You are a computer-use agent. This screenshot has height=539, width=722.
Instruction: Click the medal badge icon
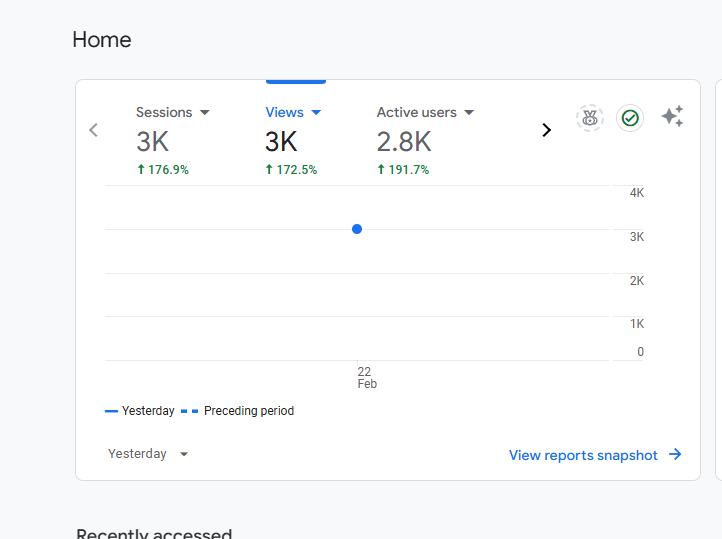click(590, 118)
